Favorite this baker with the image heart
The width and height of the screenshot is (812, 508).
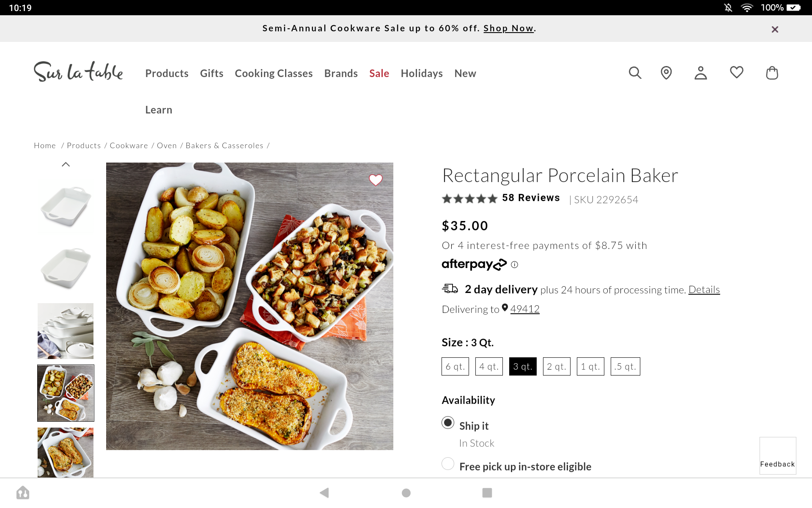[x=376, y=180]
